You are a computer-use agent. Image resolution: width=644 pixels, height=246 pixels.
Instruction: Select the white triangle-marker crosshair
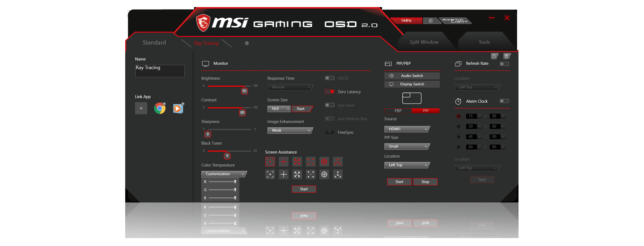click(338, 174)
